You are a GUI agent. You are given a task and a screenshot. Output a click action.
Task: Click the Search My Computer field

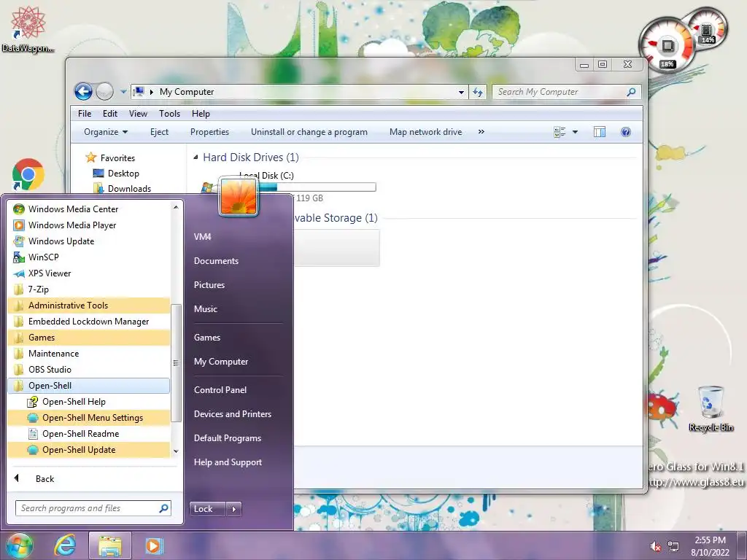coord(567,92)
